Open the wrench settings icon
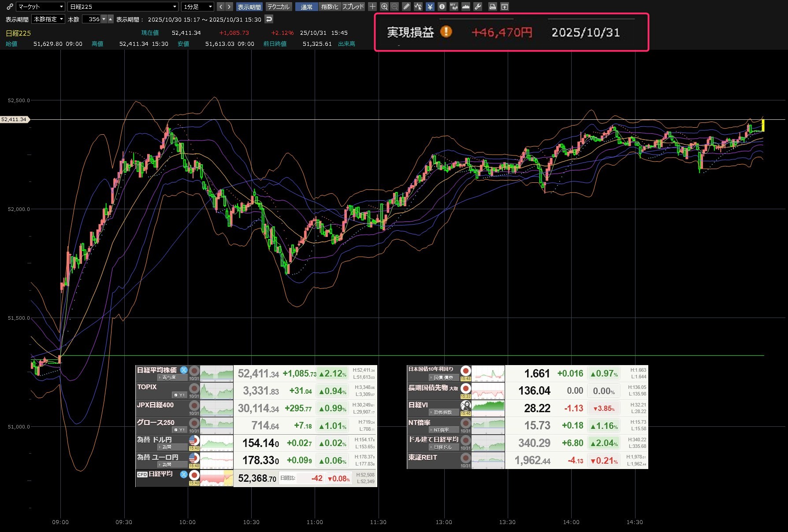788x532 pixels. coord(478,7)
